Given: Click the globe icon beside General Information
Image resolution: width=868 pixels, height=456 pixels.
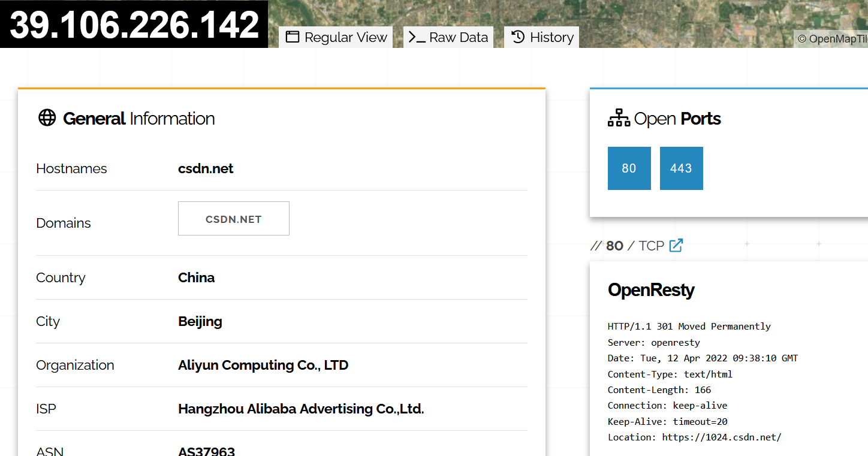Looking at the screenshot, I should (x=47, y=118).
